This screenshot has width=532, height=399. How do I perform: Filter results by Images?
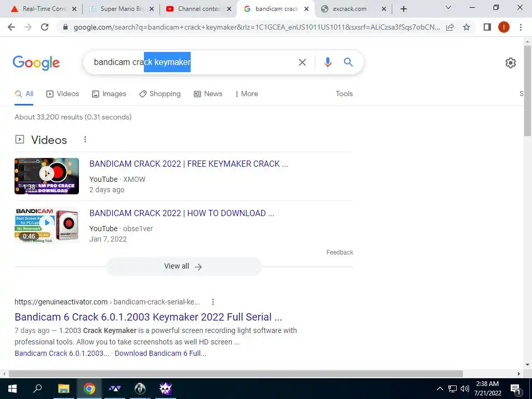tap(109, 94)
